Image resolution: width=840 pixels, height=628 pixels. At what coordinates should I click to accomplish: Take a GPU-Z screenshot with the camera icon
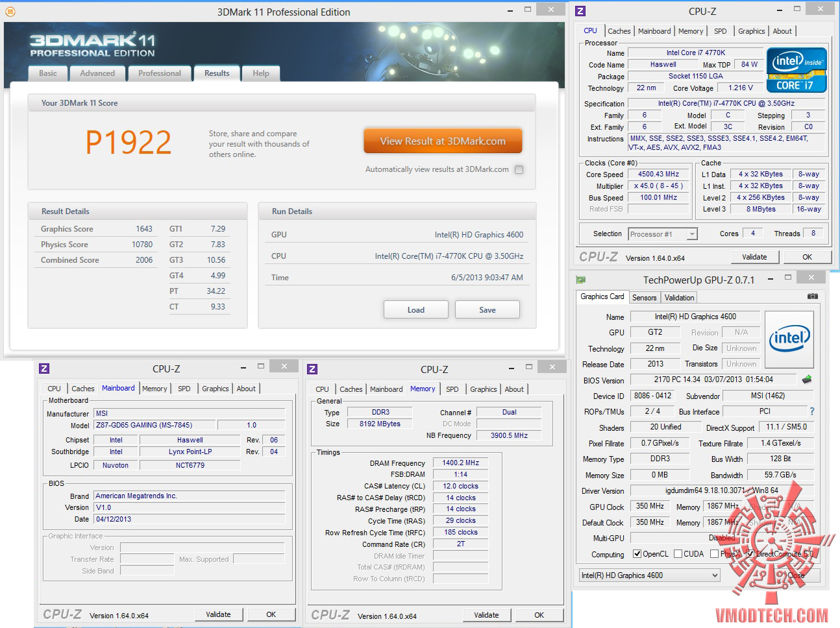[x=812, y=296]
